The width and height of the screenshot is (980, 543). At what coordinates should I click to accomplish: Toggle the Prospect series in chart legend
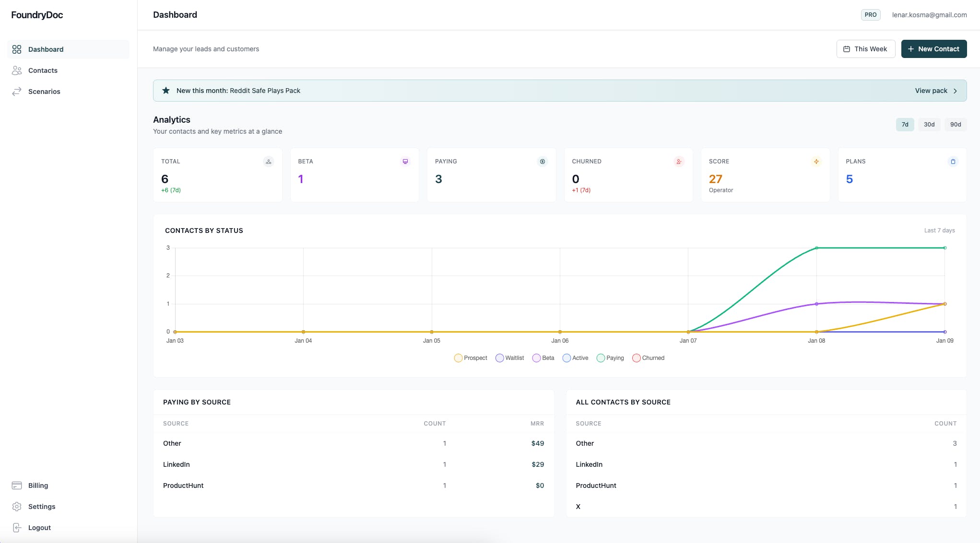click(471, 358)
